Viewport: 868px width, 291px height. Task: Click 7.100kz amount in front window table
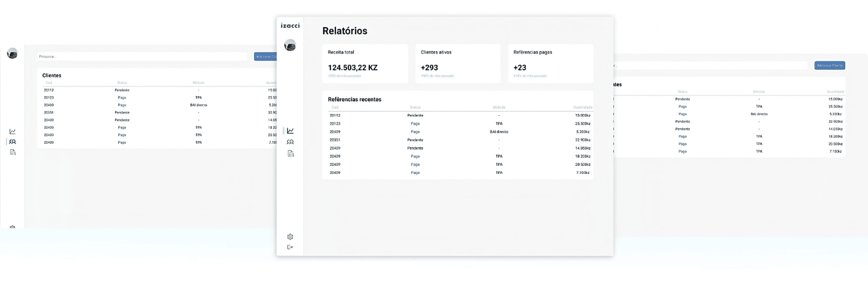pos(583,173)
